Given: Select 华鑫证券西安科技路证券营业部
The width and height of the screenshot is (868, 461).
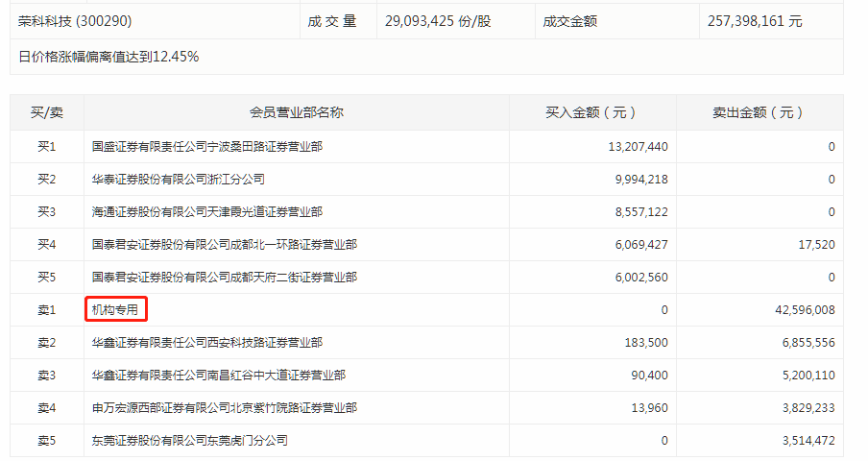Looking at the screenshot, I should (x=206, y=343).
